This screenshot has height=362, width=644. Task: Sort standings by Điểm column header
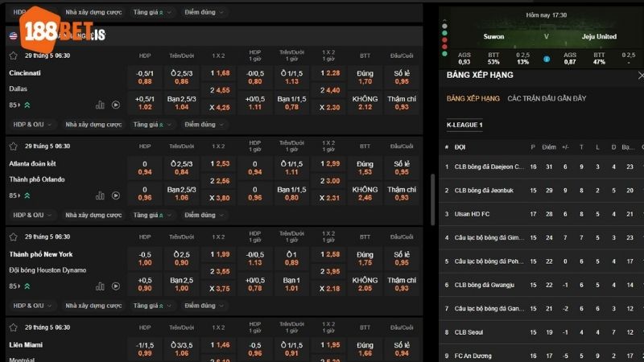[x=549, y=147]
